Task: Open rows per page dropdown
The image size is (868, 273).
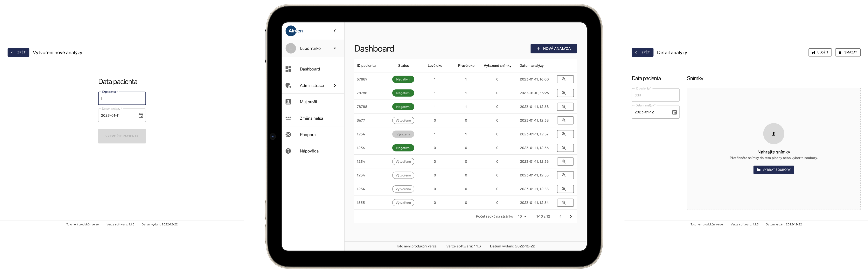Action: click(x=522, y=216)
